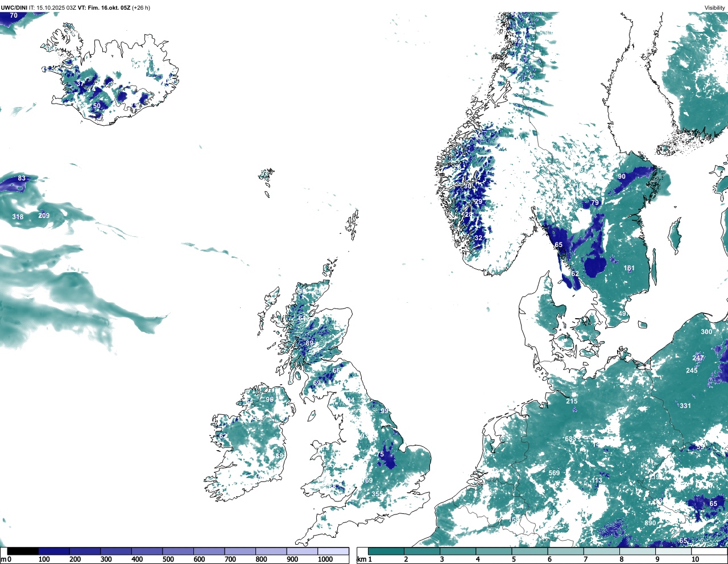The height and width of the screenshot is (564, 728).
Task: Click the '355' visibility value on map
Action: pos(377,495)
